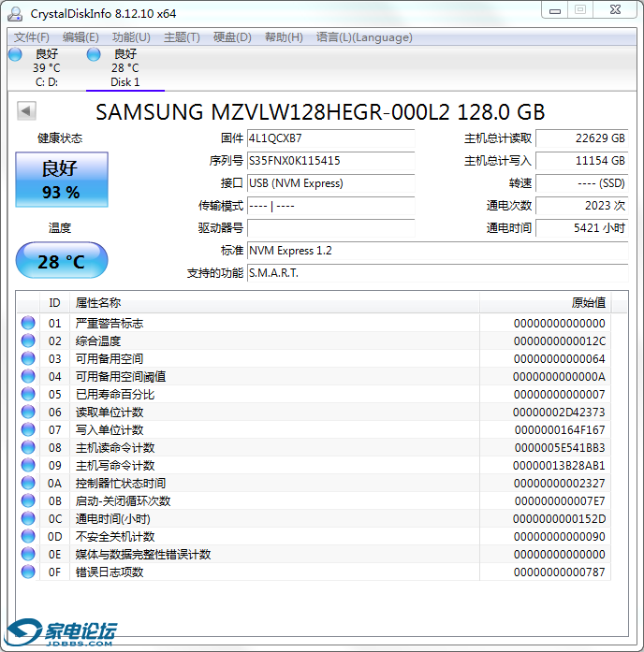Screen dimensions: 644x652
Task: Select the 已用寿命百分比 attribute name
Action: tap(115, 394)
